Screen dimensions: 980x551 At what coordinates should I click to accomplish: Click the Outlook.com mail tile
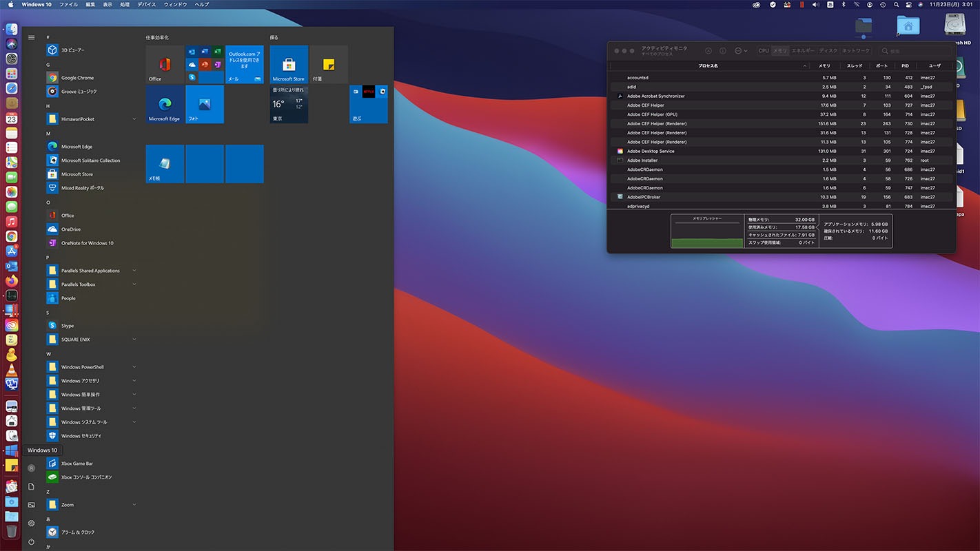(245, 65)
